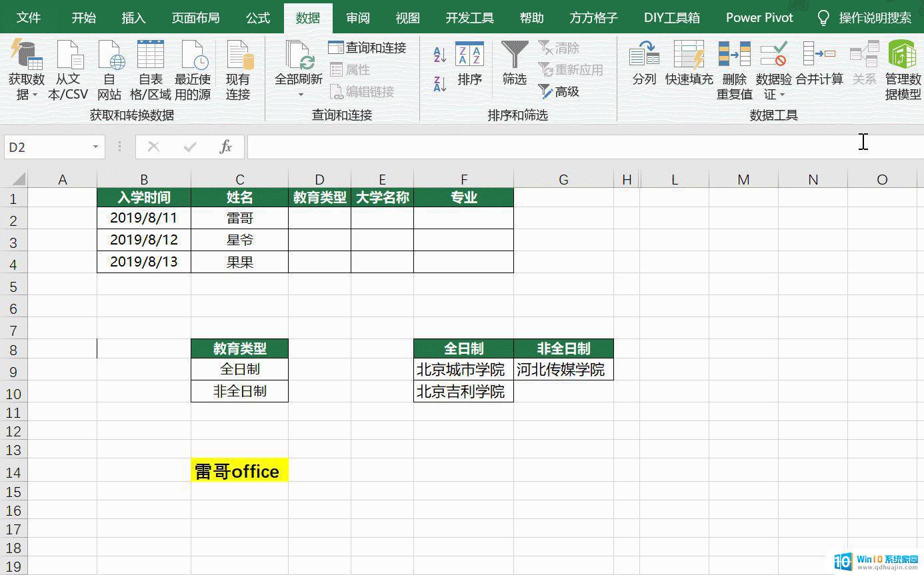This screenshot has width=924, height=575.
Task: Switch to the 页面布局 tab
Action: pos(195,18)
